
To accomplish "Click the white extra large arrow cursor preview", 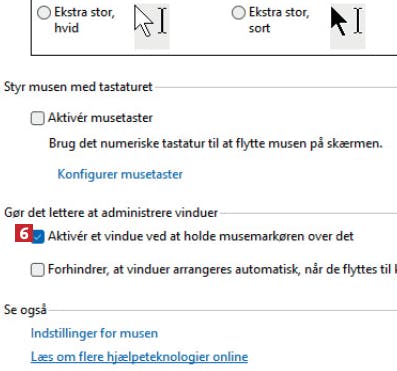I will 143,21.
